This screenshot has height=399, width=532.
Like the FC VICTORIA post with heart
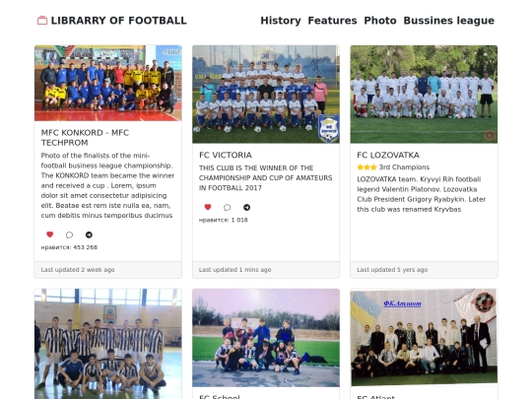[x=208, y=207]
